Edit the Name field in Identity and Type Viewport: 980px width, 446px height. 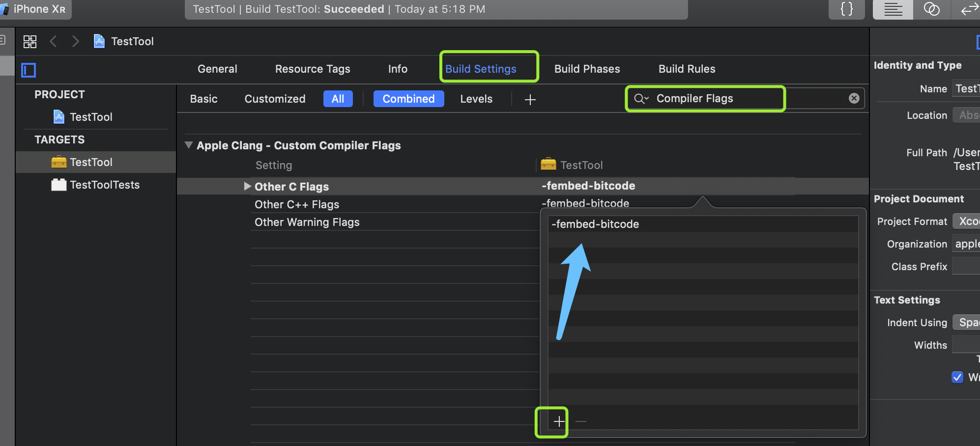pyautogui.click(x=966, y=88)
